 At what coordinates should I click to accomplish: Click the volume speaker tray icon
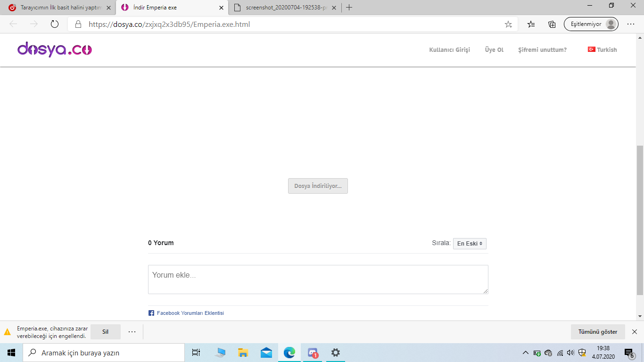(570, 353)
